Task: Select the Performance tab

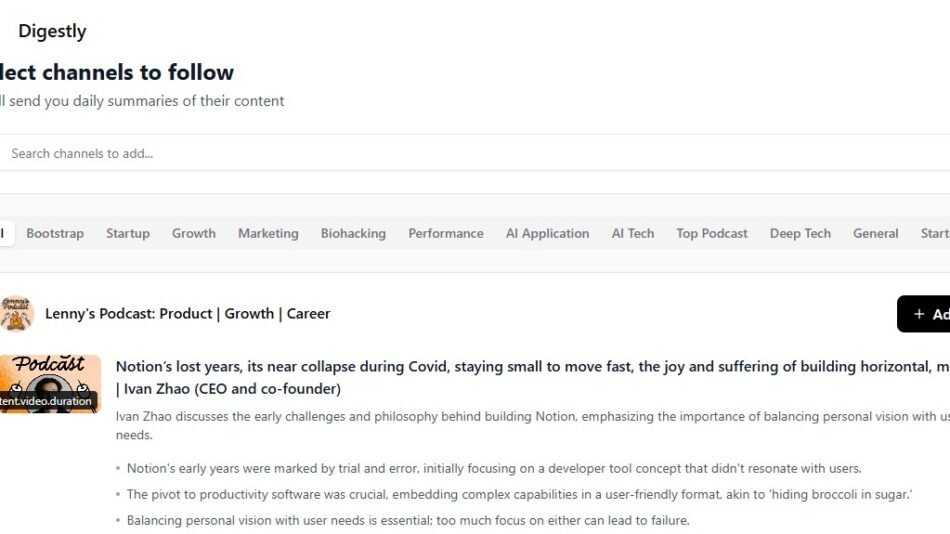Action: 446,233
